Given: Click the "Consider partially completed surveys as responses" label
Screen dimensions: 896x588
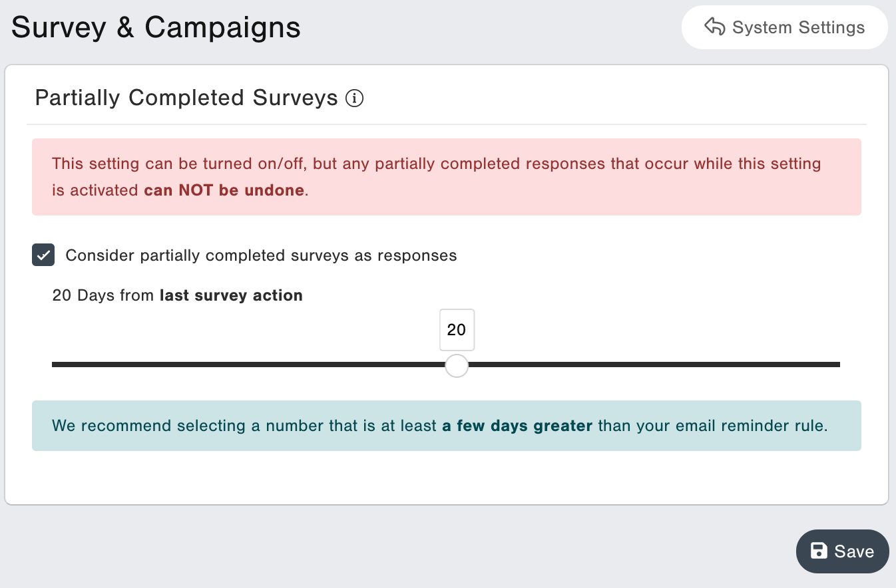Looking at the screenshot, I should click(261, 256).
